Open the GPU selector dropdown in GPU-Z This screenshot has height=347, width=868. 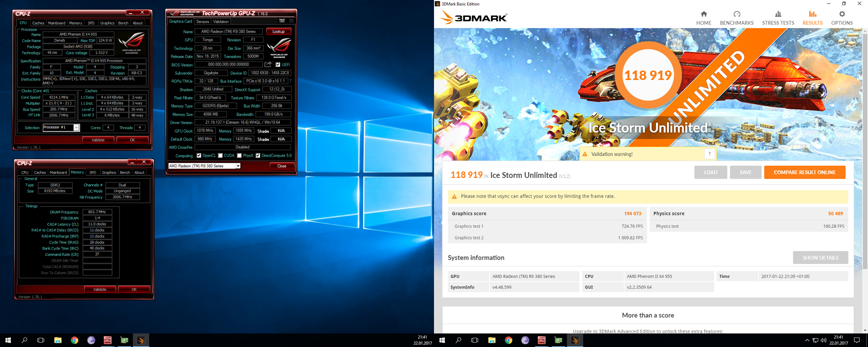[238, 166]
